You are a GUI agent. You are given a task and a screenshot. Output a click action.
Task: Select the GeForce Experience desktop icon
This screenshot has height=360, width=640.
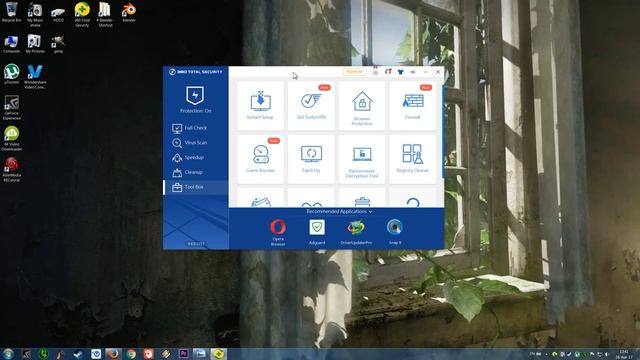11,107
